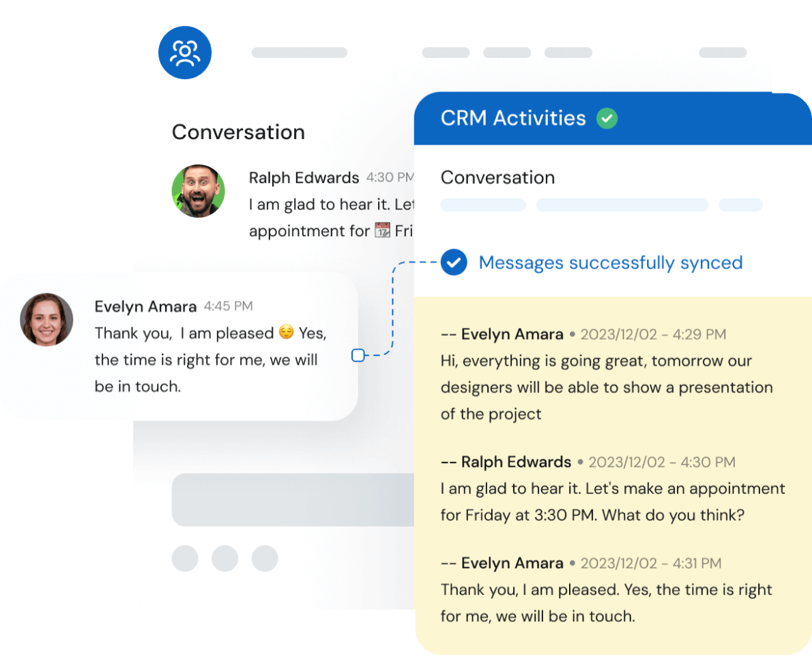Click the first placeholder pill under CRM Conversation
The image size is (812, 655).
coord(483,205)
